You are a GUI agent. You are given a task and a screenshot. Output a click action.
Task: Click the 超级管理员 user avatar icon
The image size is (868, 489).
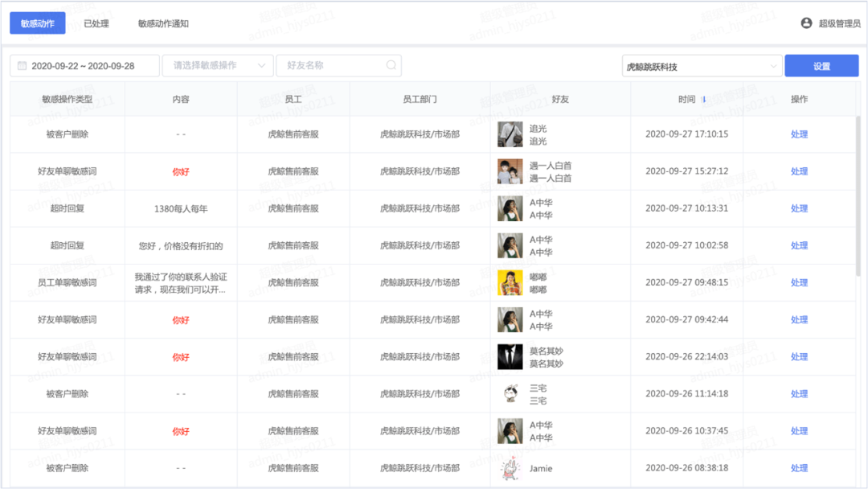click(x=807, y=23)
